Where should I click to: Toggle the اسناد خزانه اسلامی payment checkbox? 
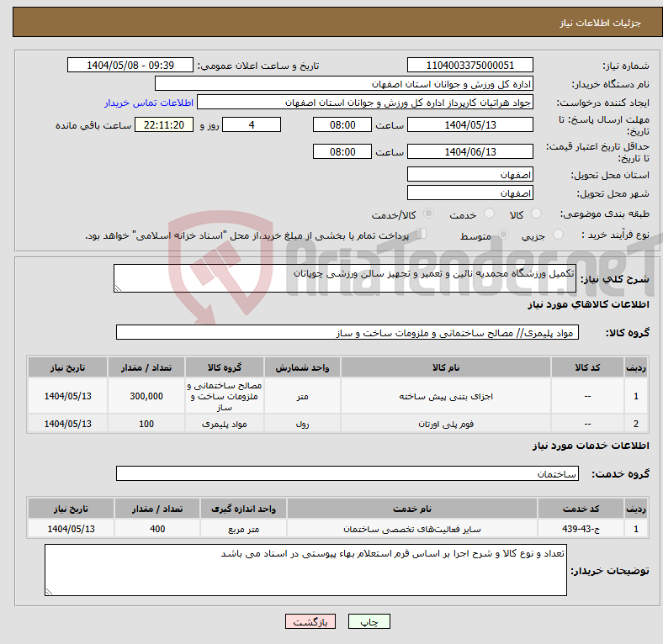422,235
